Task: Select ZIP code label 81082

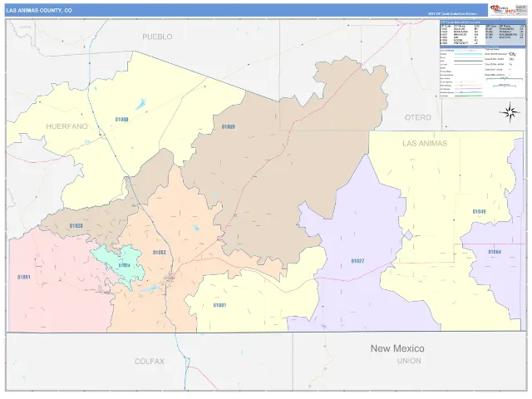Action: pos(159,252)
